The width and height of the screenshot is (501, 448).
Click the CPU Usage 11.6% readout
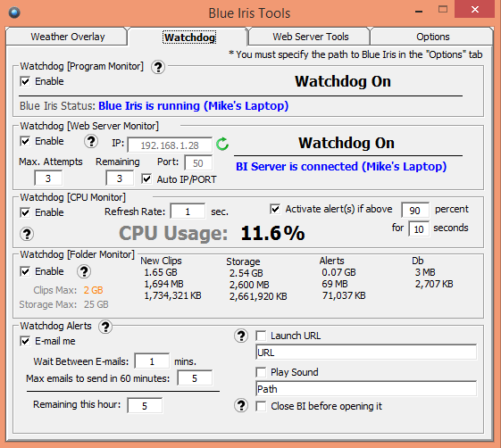pos(272,233)
